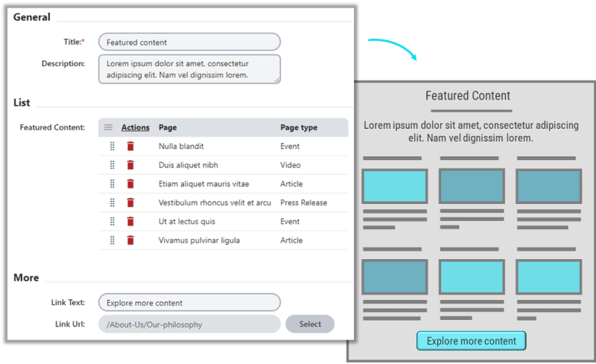Focus the Link Text input field
Screen dimensions: 596x364
pyautogui.click(x=189, y=303)
